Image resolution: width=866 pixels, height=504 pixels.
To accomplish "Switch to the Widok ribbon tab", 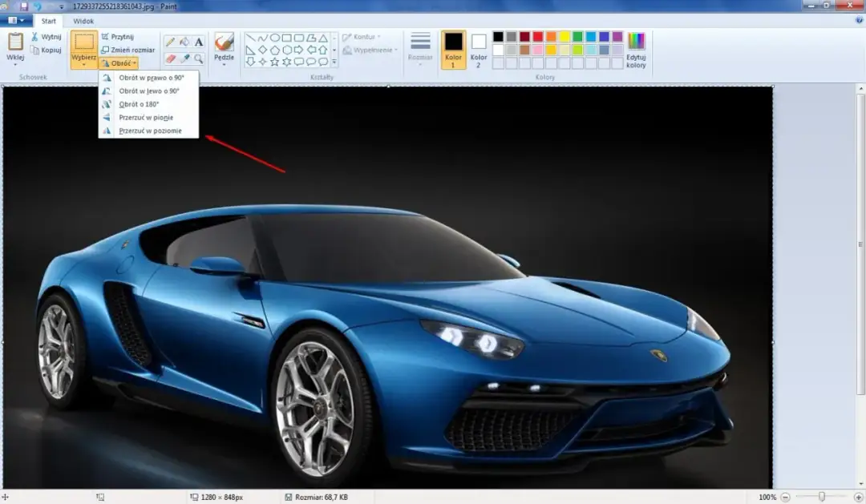I will pyautogui.click(x=83, y=21).
